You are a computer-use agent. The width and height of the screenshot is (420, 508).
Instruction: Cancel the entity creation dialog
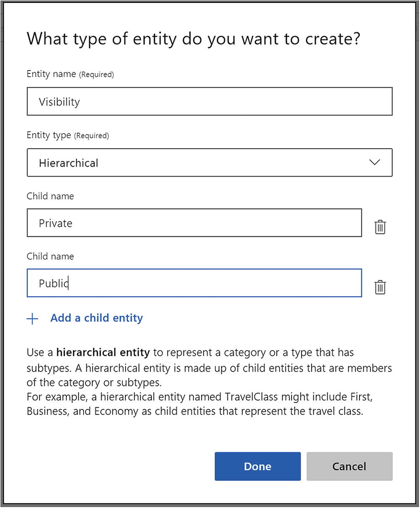coord(349,466)
